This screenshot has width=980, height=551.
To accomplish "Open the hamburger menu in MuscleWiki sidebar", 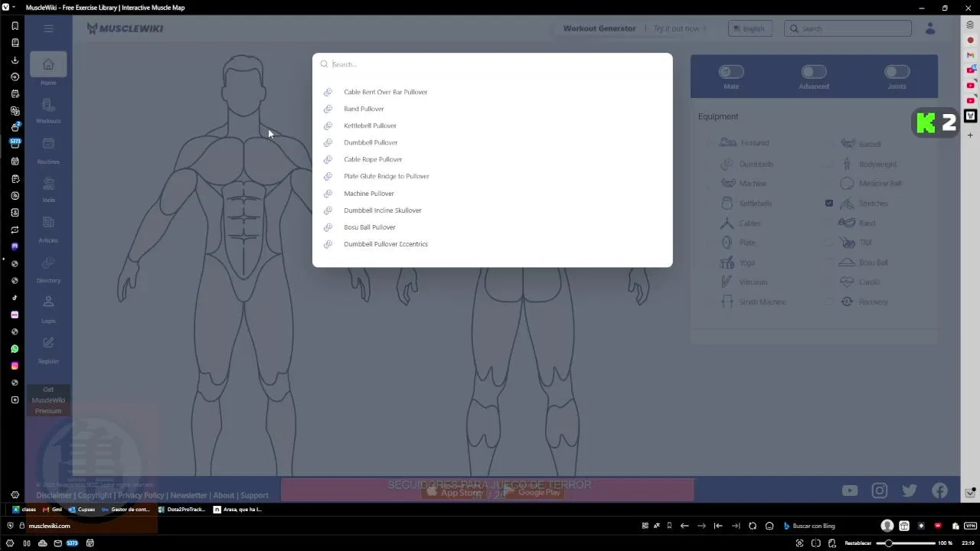I will (x=48, y=28).
